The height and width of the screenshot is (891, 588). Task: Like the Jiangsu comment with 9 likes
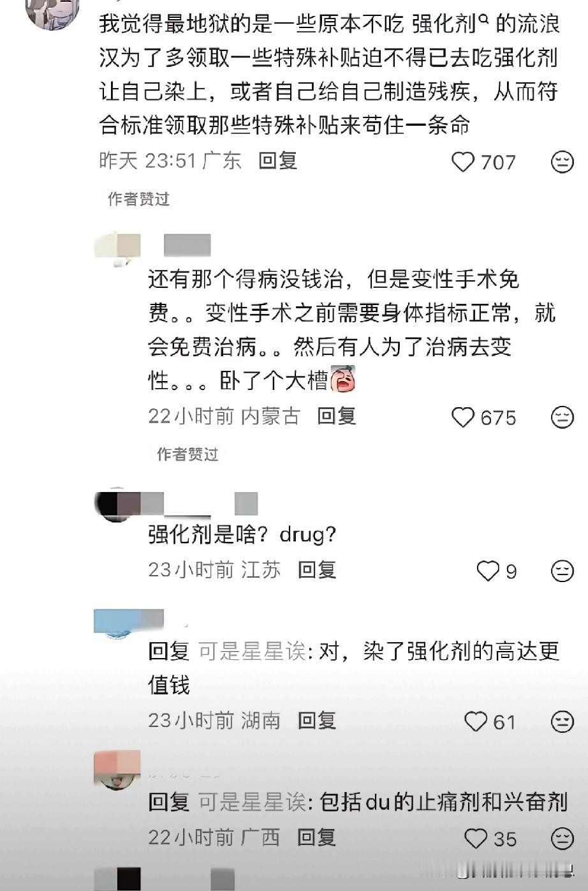[x=489, y=571]
